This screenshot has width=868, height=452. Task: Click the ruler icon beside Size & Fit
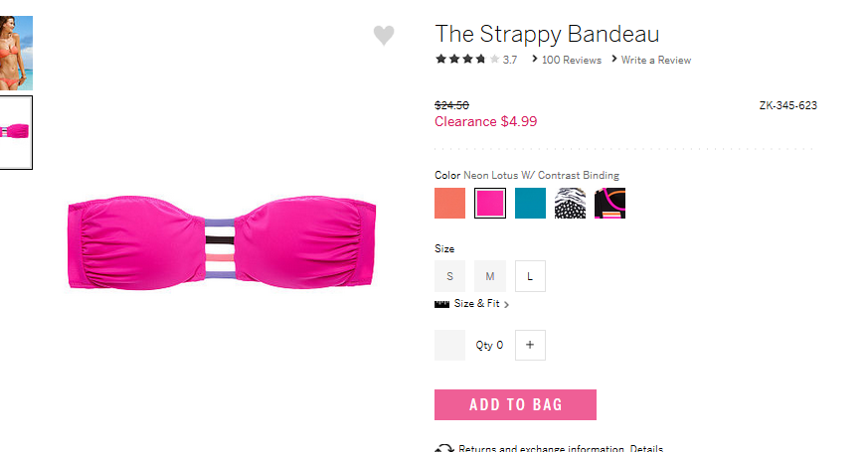pyautogui.click(x=441, y=304)
